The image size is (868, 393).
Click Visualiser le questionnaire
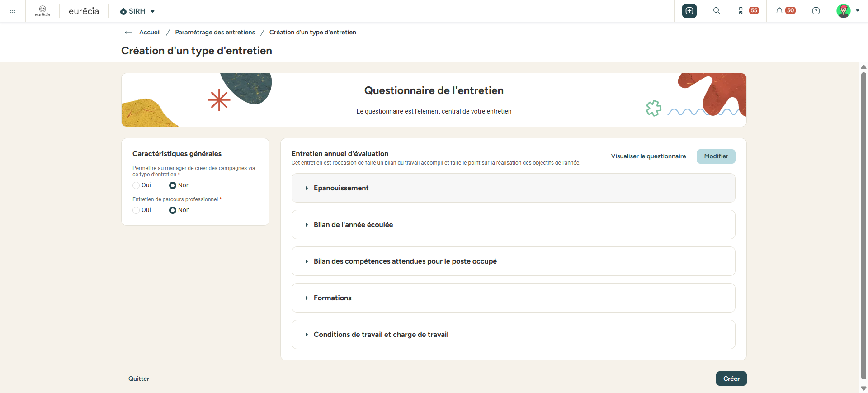(648, 156)
